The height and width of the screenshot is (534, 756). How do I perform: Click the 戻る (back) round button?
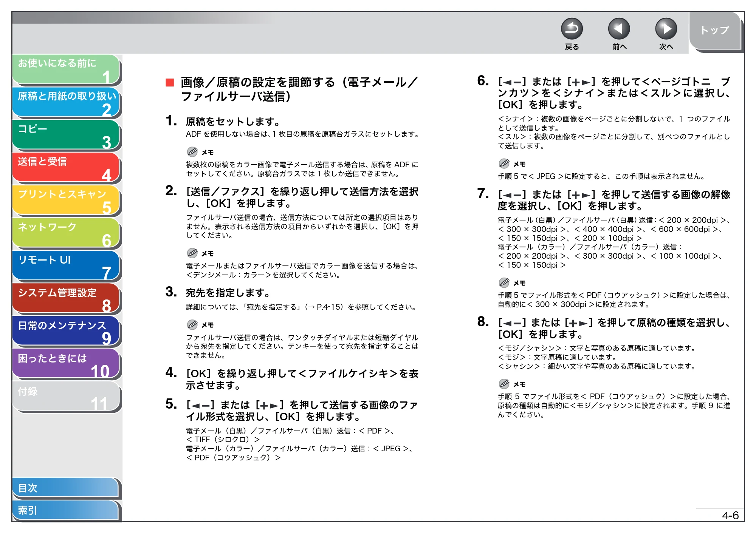click(572, 29)
